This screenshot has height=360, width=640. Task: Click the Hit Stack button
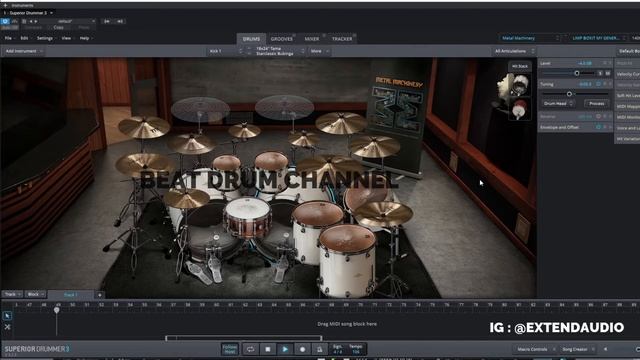click(520, 66)
